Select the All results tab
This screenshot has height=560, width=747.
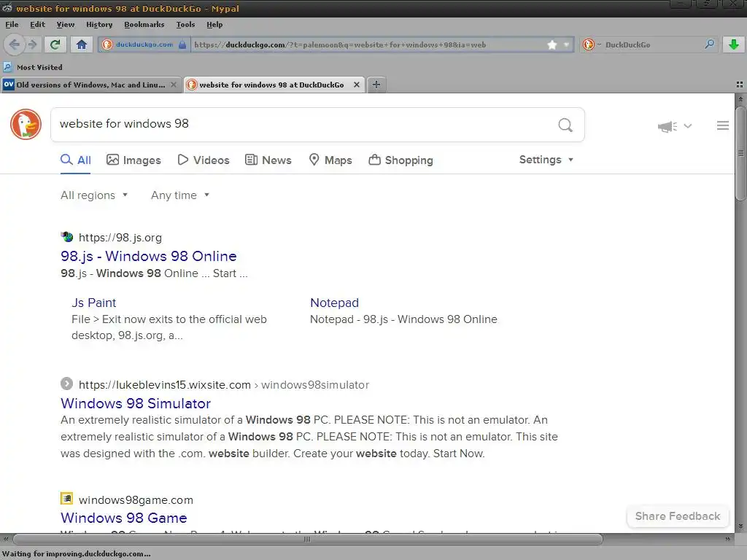click(x=76, y=160)
